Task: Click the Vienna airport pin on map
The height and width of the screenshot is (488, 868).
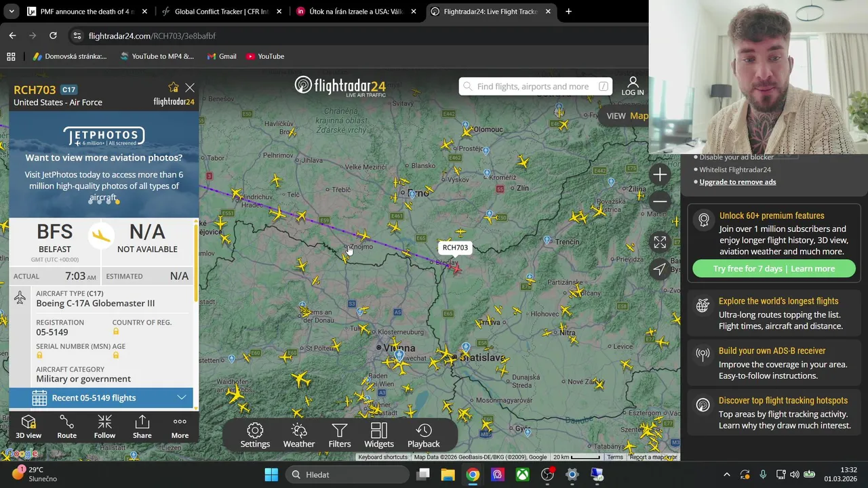Action: point(399,354)
